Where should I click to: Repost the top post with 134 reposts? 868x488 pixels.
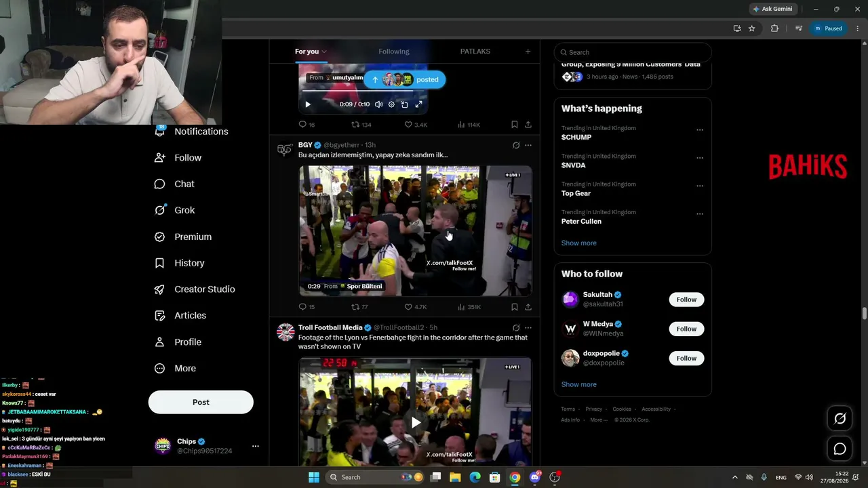(x=355, y=125)
